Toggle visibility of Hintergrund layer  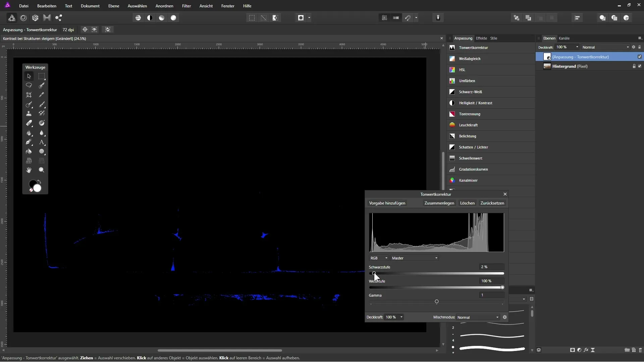[x=640, y=66]
